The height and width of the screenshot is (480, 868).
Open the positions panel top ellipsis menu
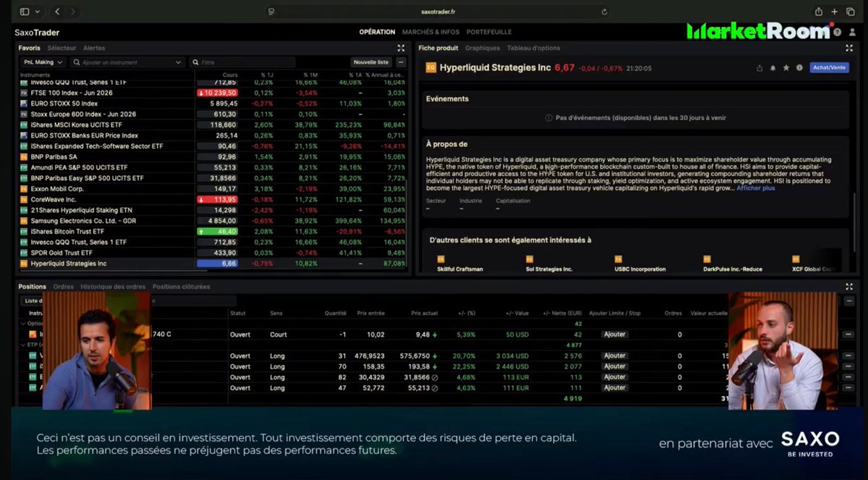(848, 300)
